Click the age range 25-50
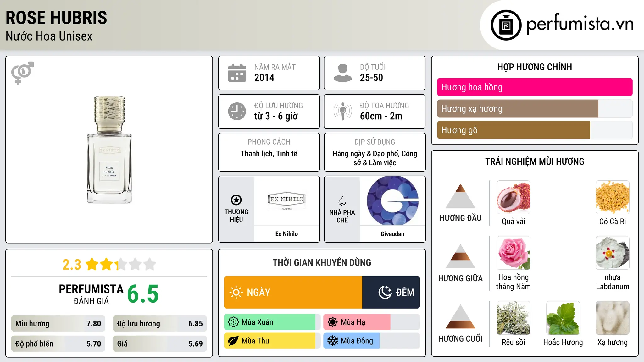 [371, 78]
